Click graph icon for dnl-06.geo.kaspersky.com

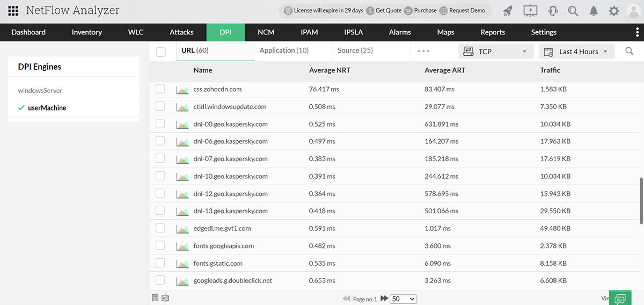coord(182,142)
